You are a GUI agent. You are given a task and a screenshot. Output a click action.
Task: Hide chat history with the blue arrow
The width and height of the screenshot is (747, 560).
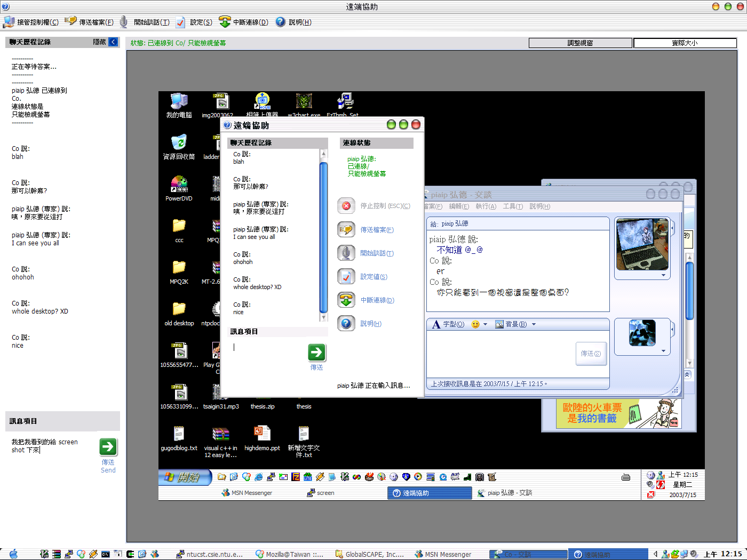113,42
